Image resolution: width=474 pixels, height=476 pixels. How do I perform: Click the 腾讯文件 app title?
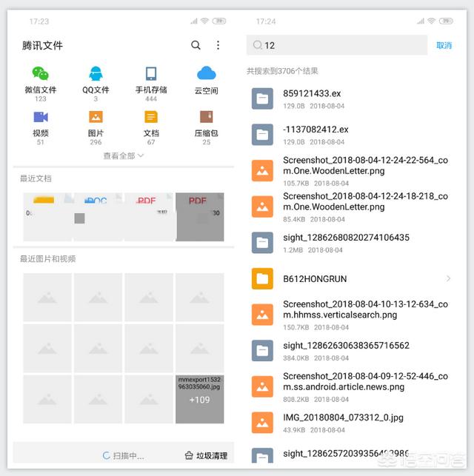[x=42, y=46]
